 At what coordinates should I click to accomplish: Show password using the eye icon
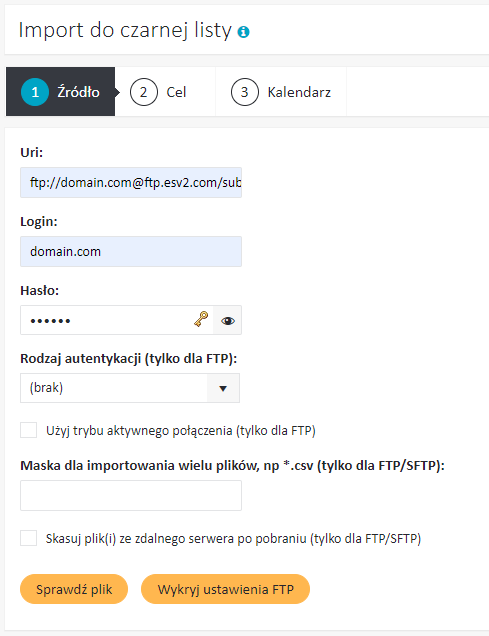pyautogui.click(x=227, y=321)
